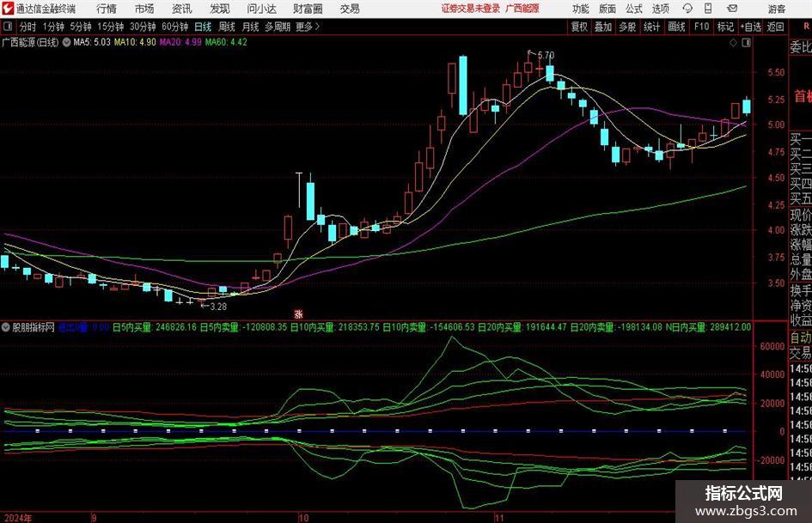Click the 游客 user label
This screenshot has height=523, width=812.
(x=776, y=9)
